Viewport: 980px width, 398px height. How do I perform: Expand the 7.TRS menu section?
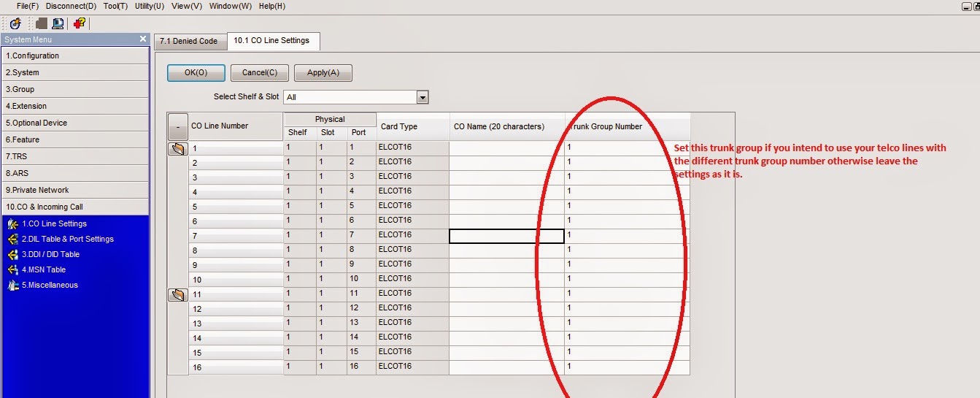(x=74, y=156)
